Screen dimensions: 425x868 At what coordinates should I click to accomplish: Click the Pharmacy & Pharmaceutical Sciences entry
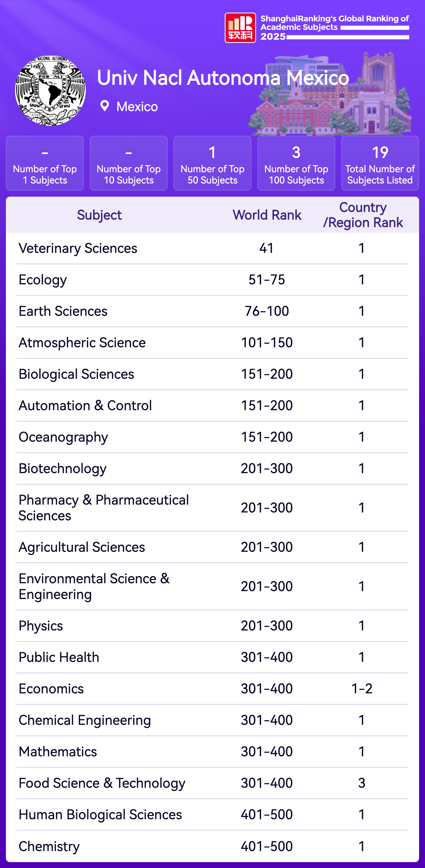(103, 508)
